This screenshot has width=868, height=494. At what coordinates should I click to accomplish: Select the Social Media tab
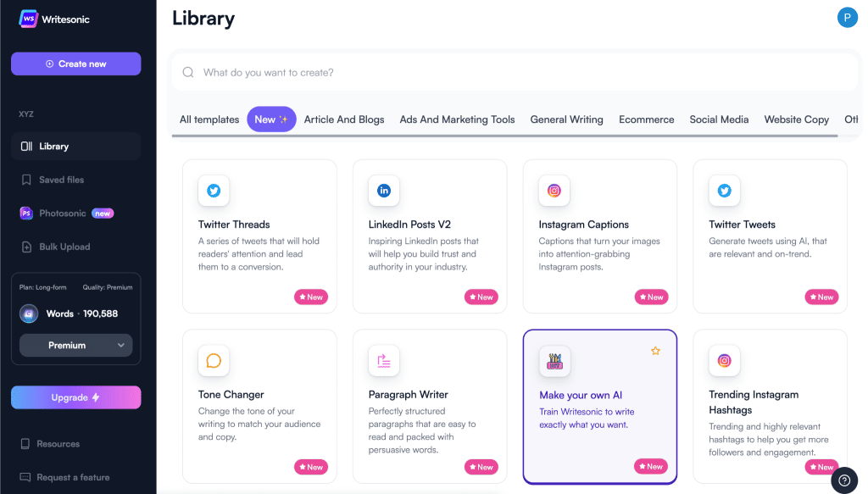point(719,119)
